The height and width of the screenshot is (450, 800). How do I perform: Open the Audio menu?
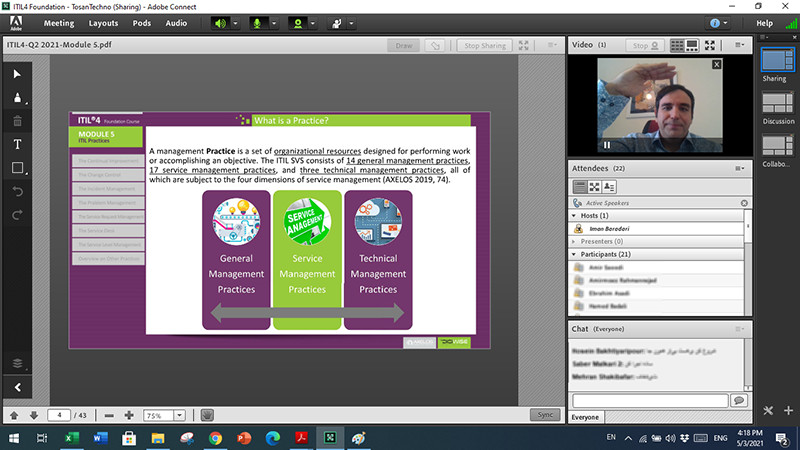[x=176, y=23]
